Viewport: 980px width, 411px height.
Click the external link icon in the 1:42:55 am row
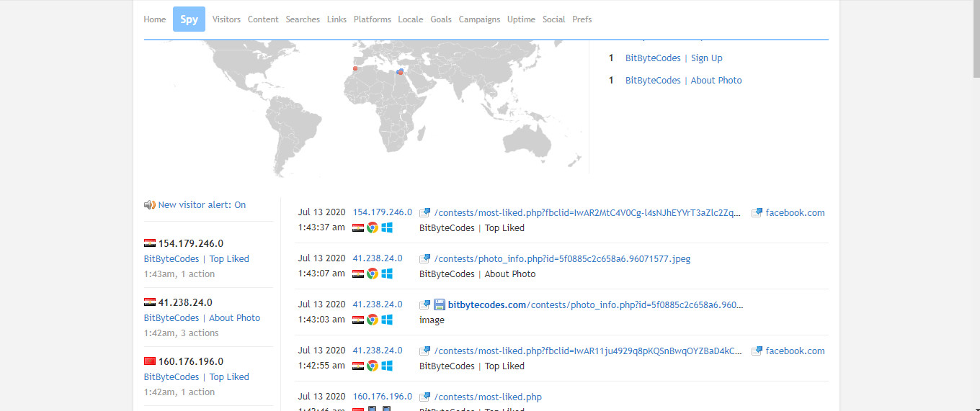[x=425, y=351]
